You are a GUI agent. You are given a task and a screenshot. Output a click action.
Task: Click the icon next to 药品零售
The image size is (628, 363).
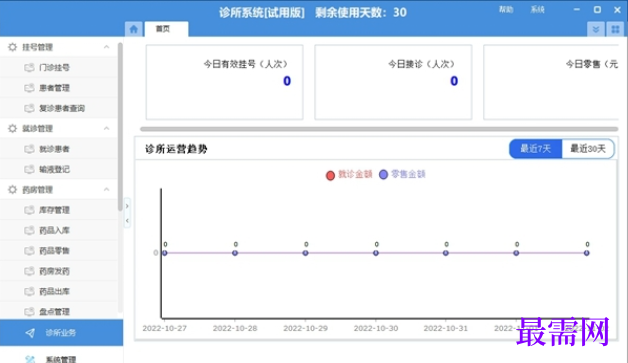tap(29, 251)
